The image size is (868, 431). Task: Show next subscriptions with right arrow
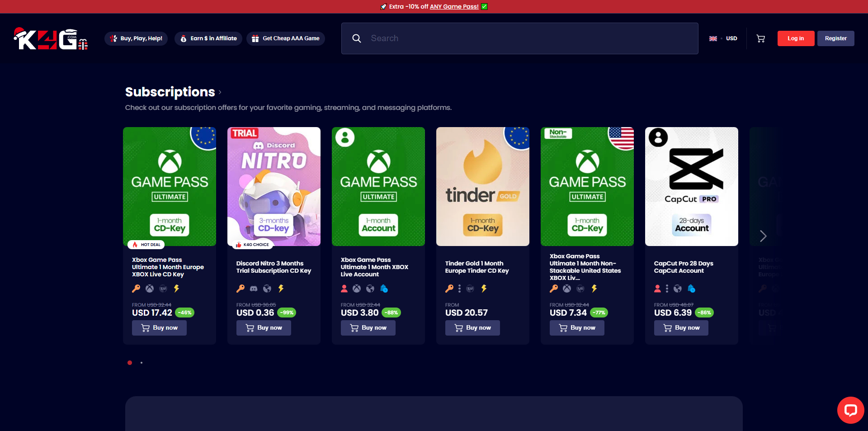pyautogui.click(x=763, y=236)
